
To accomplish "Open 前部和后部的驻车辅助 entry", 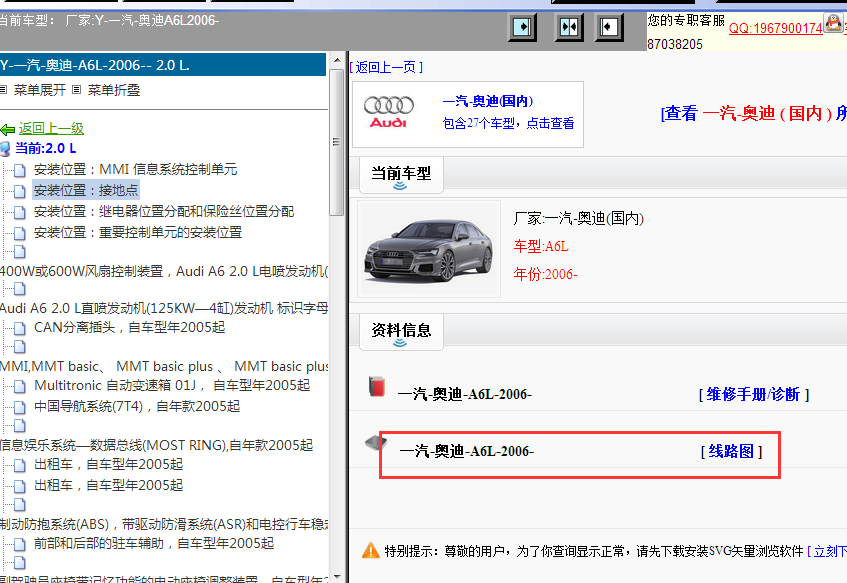I will [x=154, y=543].
